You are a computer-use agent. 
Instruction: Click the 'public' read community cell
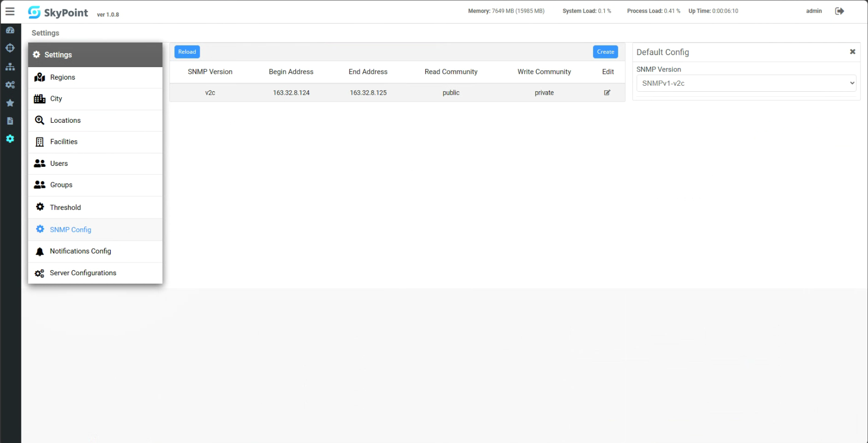point(451,93)
